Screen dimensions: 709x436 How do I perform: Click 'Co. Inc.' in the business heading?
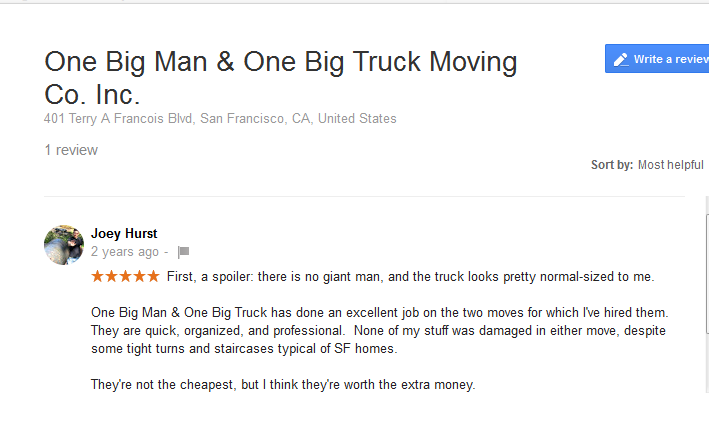pos(93,95)
